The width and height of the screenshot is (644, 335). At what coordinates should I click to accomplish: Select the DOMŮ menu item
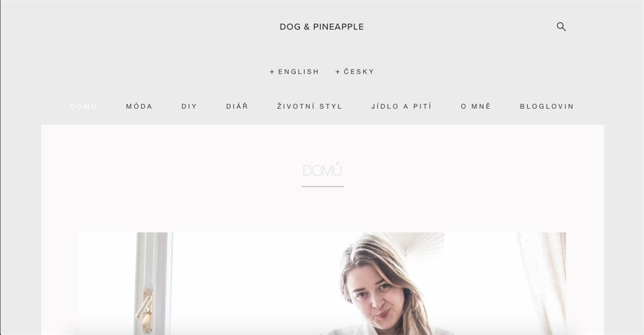click(x=84, y=106)
